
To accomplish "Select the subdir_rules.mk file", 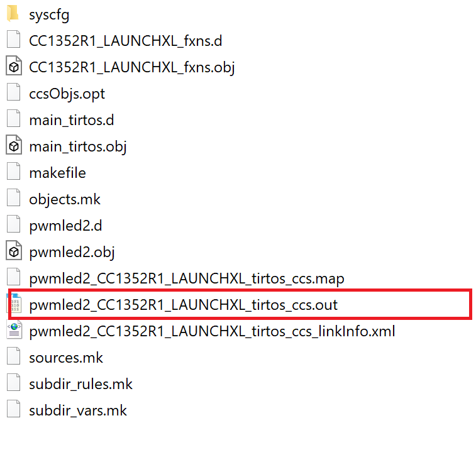I will pyautogui.click(x=80, y=384).
